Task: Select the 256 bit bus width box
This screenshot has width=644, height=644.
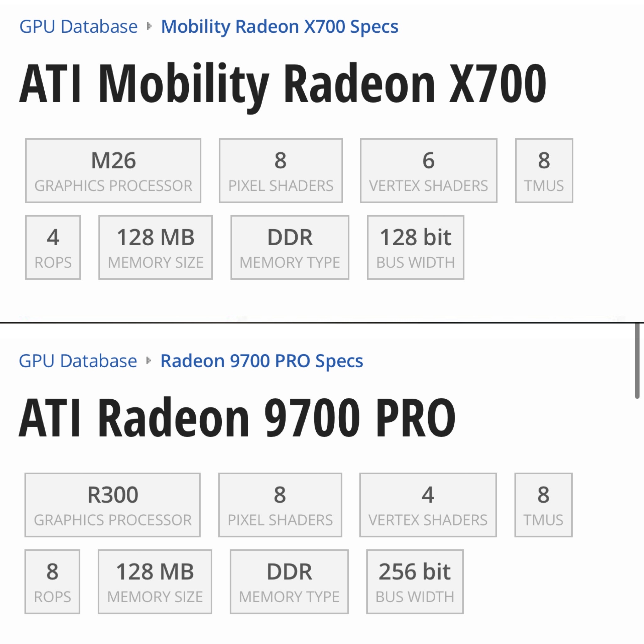Action: (x=415, y=581)
